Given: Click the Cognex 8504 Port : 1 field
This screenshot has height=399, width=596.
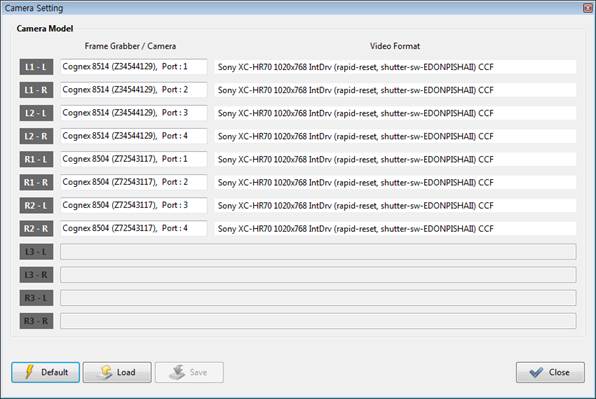Looking at the screenshot, I should coord(134,159).
